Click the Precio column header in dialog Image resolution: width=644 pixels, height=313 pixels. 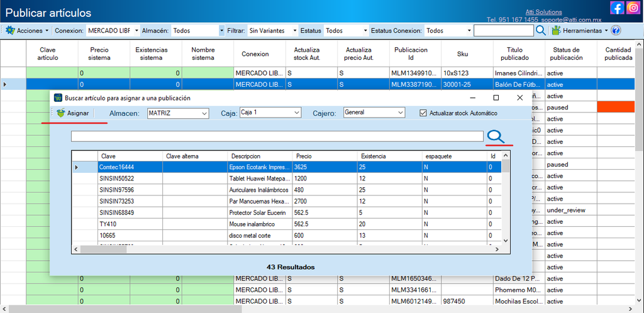(x=325, y=156)
